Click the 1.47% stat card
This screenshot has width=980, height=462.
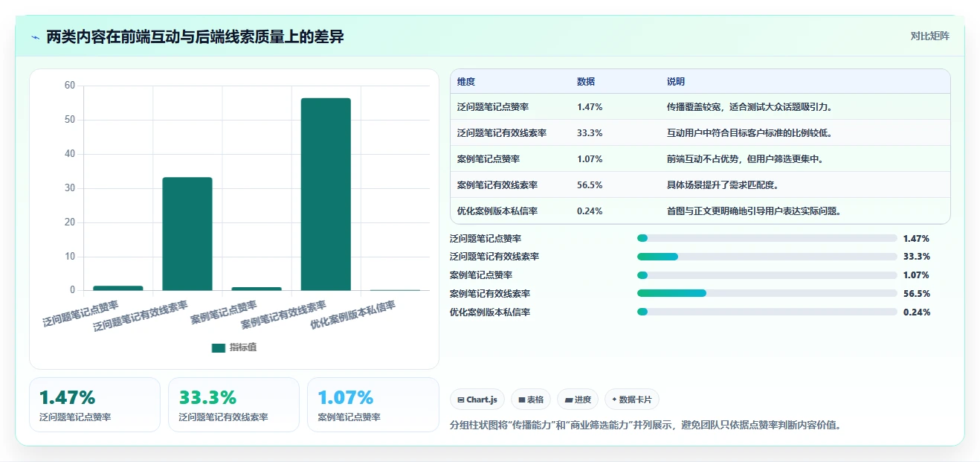tap(95, 405)
